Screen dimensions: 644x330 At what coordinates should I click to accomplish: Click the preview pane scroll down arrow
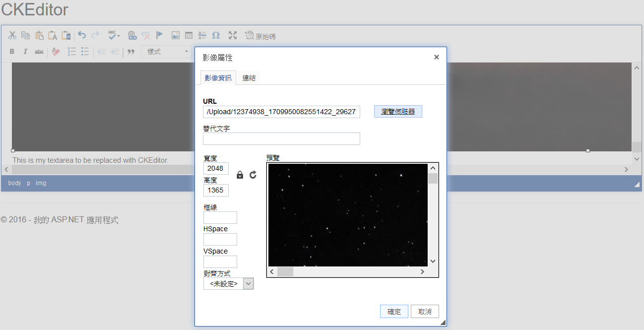(x=433, y=261)
